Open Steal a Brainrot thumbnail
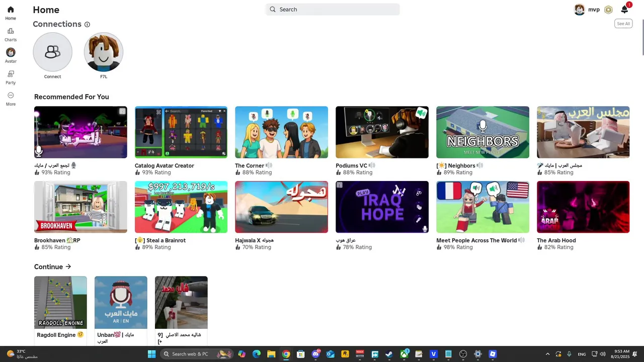 181,207
